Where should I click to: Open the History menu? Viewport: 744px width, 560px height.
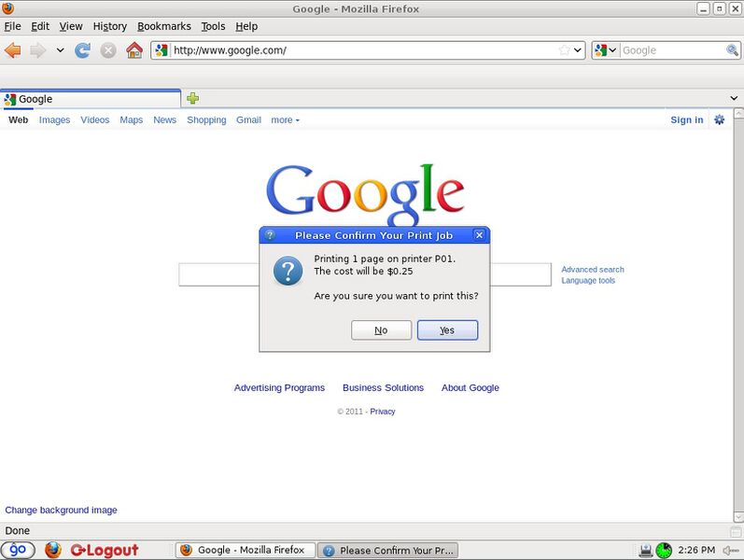point(109,26)
